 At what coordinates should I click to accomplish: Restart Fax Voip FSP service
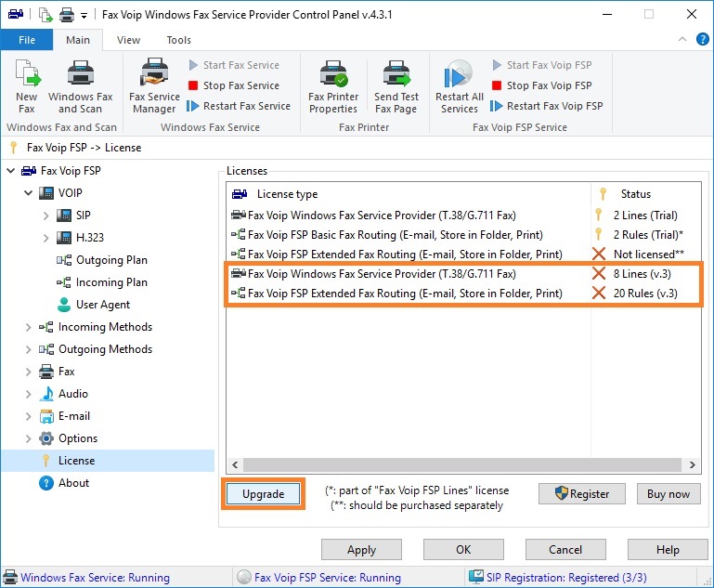[547, 106]
